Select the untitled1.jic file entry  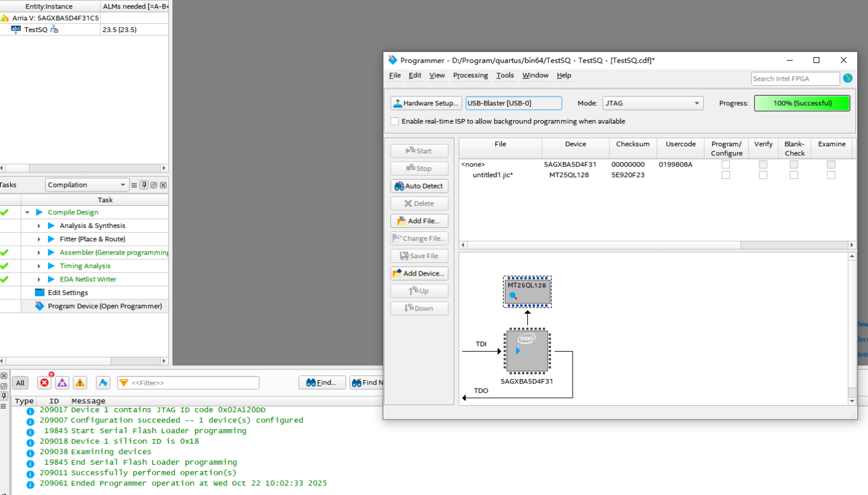point(493,175)
